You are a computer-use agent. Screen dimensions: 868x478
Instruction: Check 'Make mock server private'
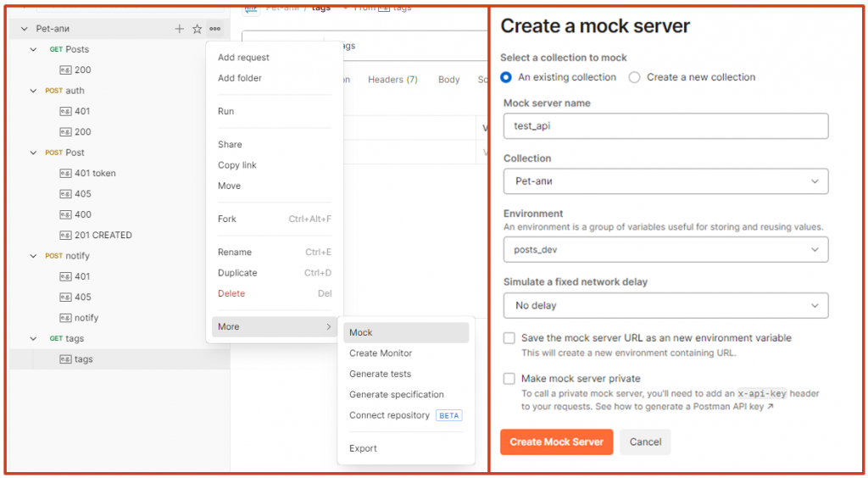pos(509,379)
